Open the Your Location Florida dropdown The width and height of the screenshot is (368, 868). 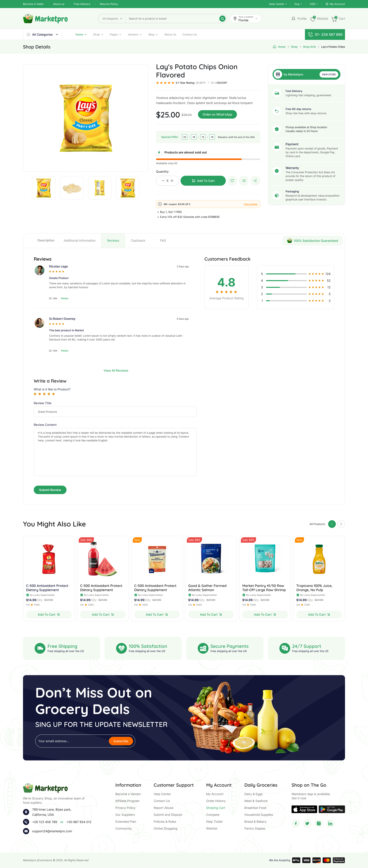tap(246, 19)
